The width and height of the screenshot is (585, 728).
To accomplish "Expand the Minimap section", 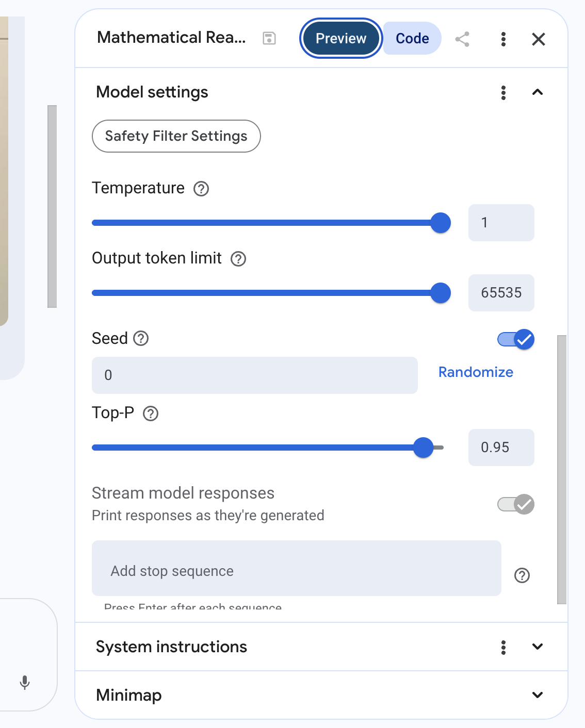I will point(538,695).
